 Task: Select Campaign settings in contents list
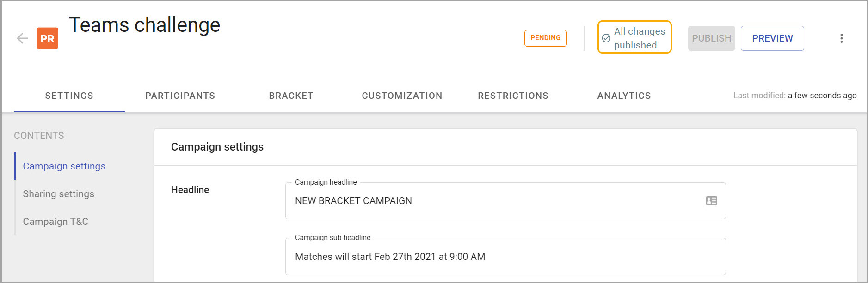[x=64, y=166]
